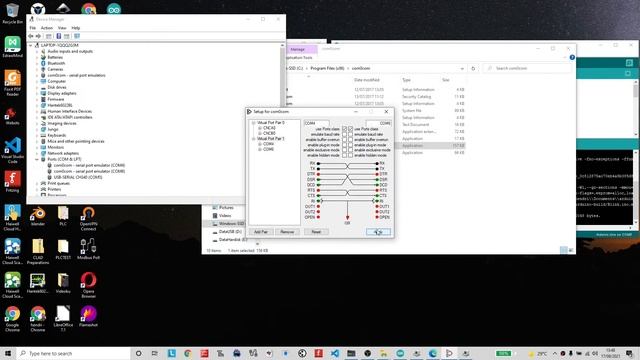Open Google Chrome desktop icon
The width and height of the screenshot is (640, 360).
pos(12,319)
